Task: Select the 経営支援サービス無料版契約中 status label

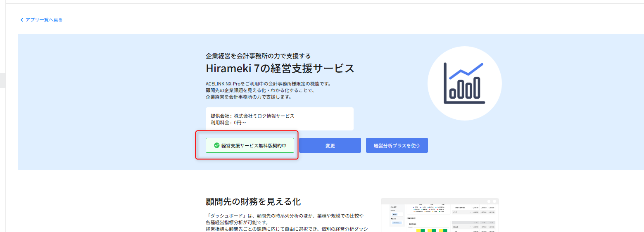Action: tap(254, 145)
